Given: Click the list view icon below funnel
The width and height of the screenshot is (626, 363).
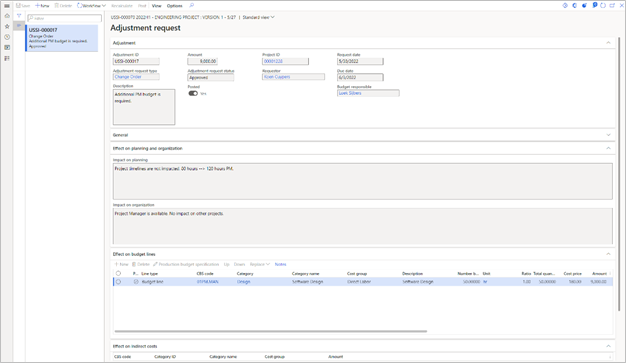Looking at the screenshot, I should click(x=19, y=26).
